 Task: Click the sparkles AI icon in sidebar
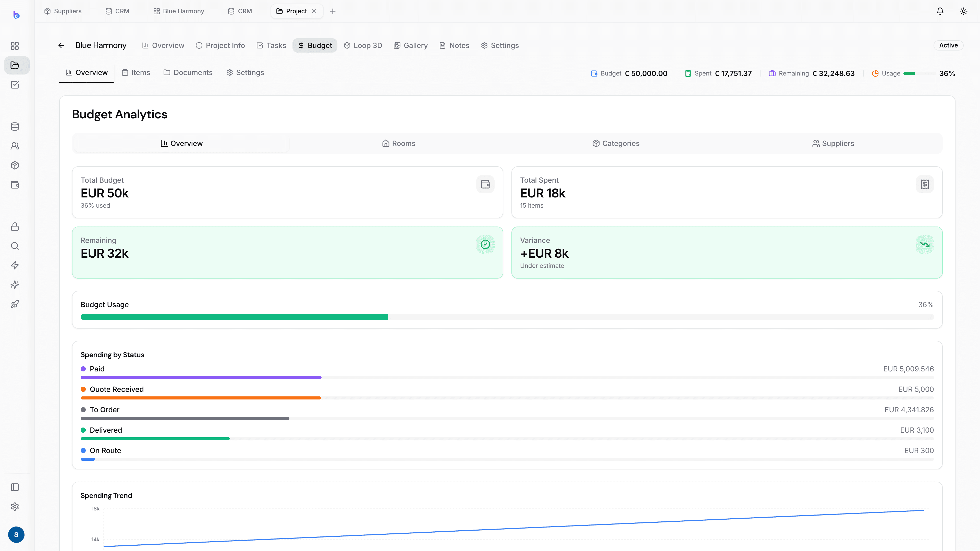click(x=15, y=285)
